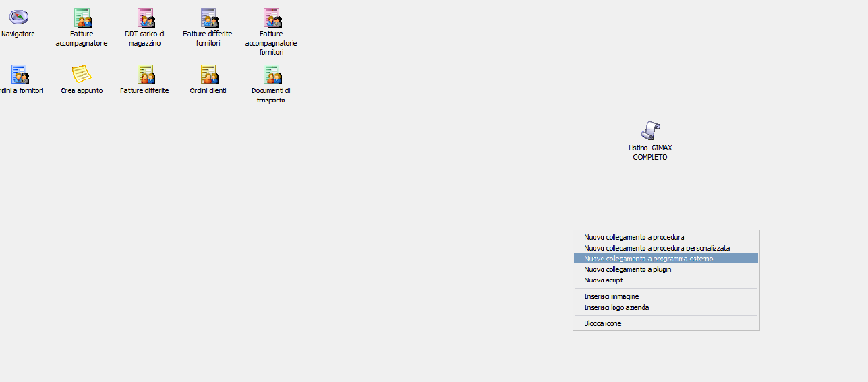Select Inserisci logo azienda entry
Screen dimensions: 868x382
coord(666,307)
